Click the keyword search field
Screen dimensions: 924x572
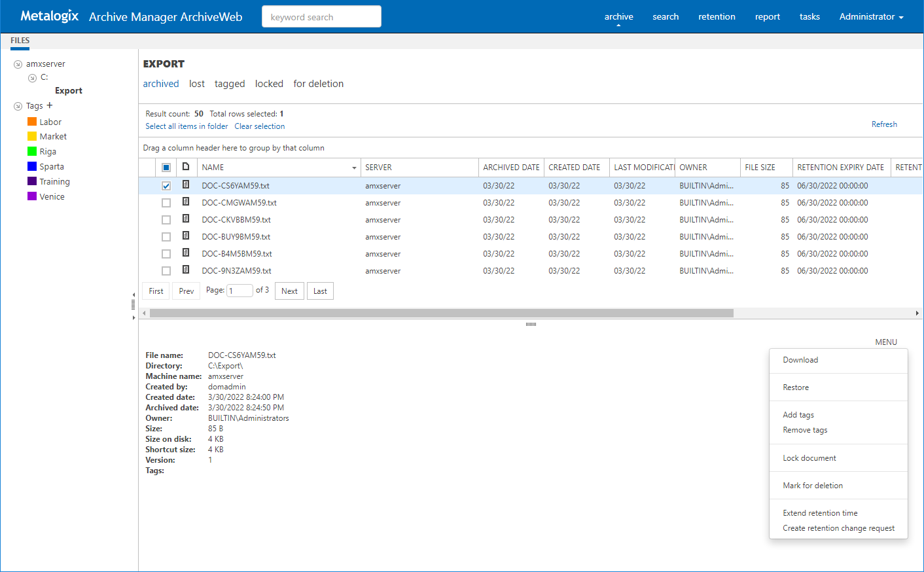321,17
